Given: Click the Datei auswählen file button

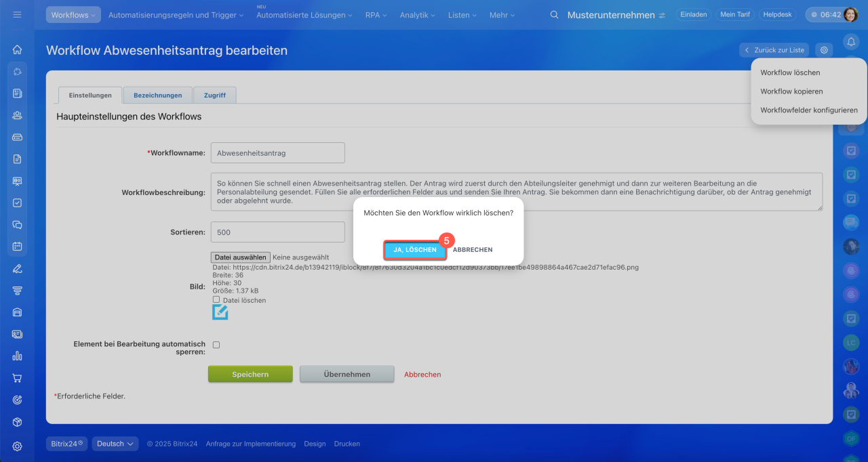Looking at the screenshot, I should pos(240,257).
